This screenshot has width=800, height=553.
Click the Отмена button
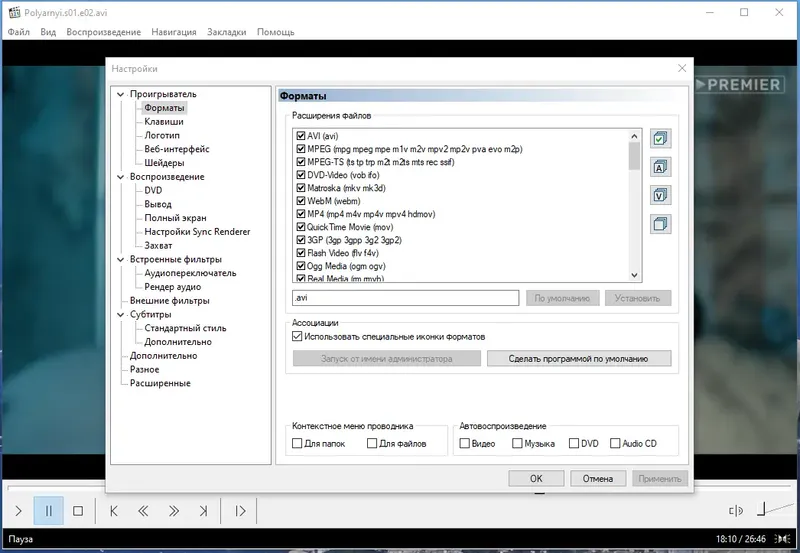click(x=598, y=479)
